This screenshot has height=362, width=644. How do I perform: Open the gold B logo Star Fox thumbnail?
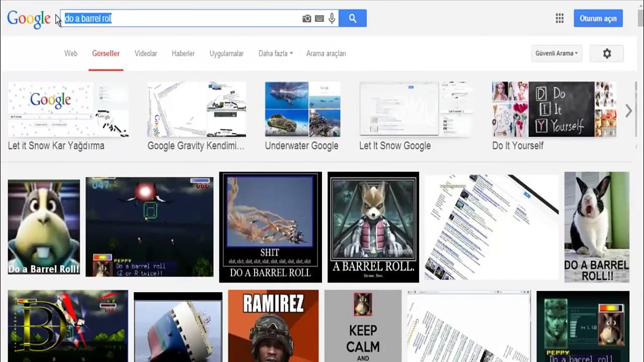coord(68,326)
